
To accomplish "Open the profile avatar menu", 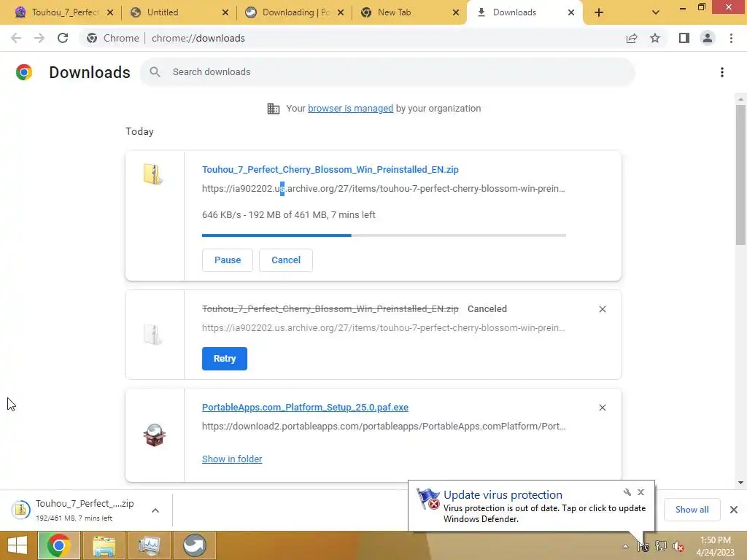I will [708, 38].
